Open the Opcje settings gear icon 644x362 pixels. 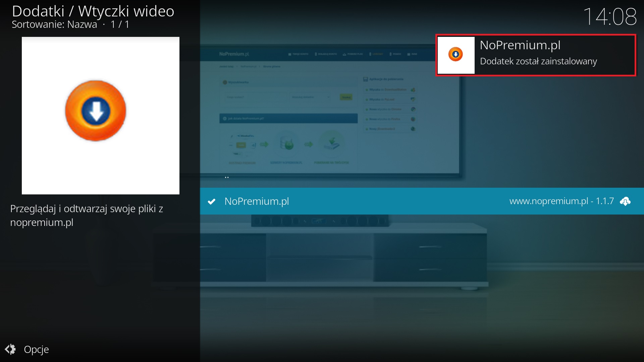tap(10, 349)
